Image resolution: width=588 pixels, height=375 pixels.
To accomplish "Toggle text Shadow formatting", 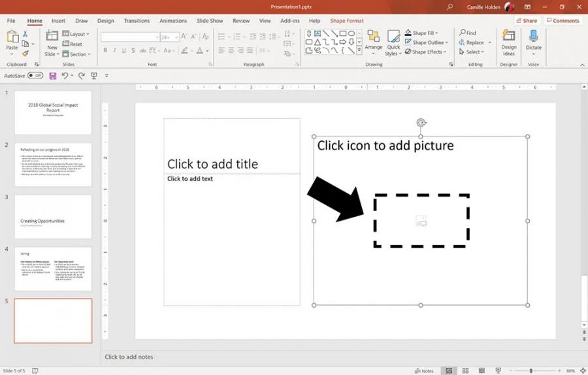I will [133, 50].
